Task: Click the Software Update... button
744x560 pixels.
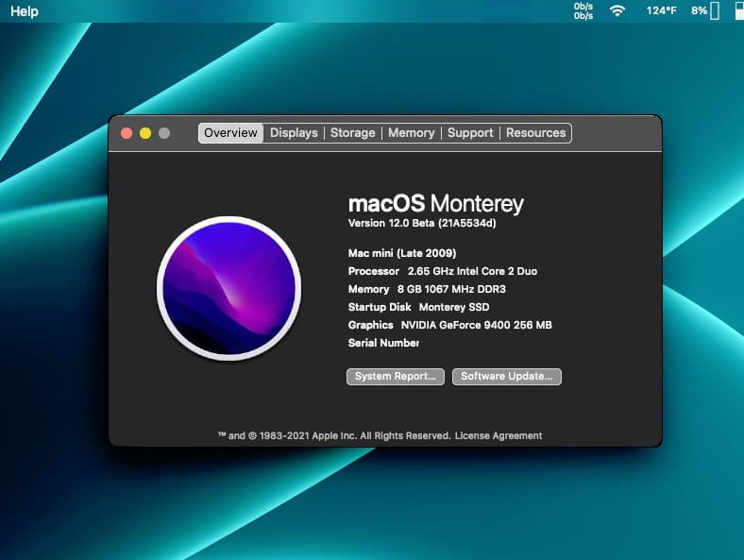Action: [507, 377]
